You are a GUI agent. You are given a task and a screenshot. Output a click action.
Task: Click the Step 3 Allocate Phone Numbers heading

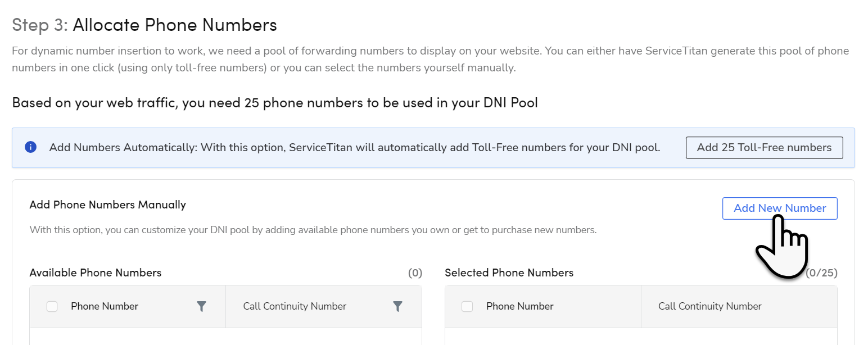(x=144, y=25)
